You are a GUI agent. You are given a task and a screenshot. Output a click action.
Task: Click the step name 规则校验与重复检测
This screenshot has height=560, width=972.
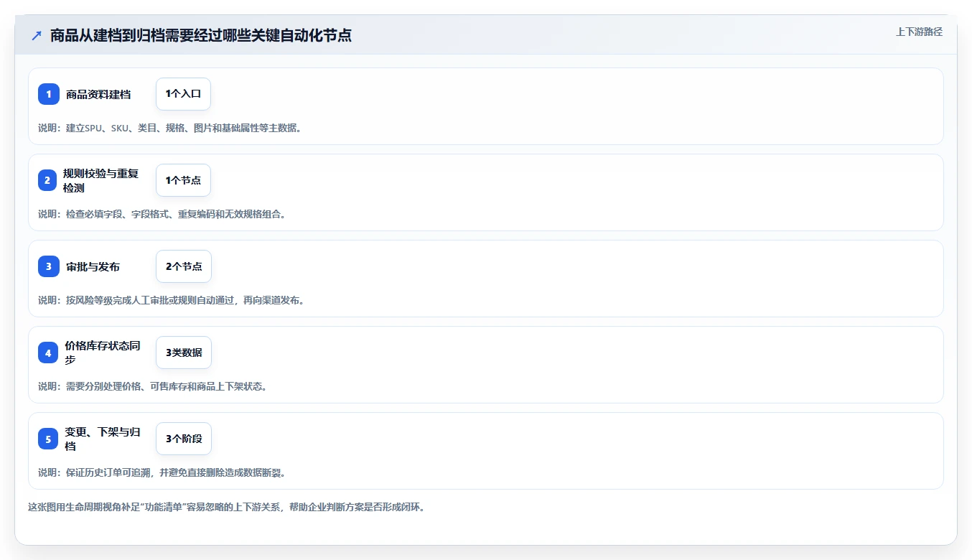tap(101, 180)
